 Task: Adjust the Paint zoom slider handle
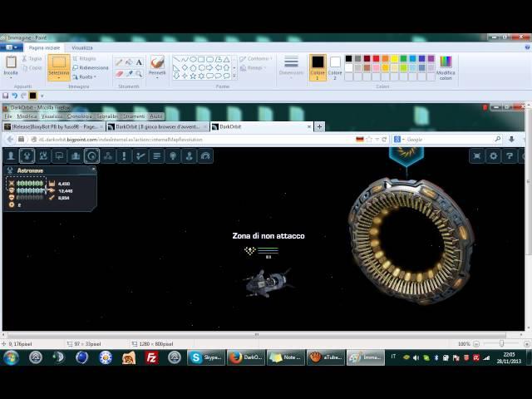click(501, 343)
